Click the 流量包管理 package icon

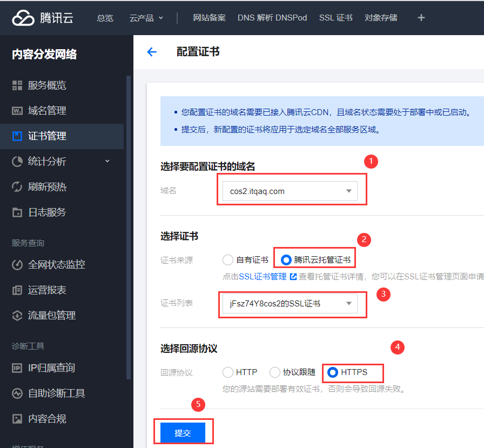click(x=17, y=315)
